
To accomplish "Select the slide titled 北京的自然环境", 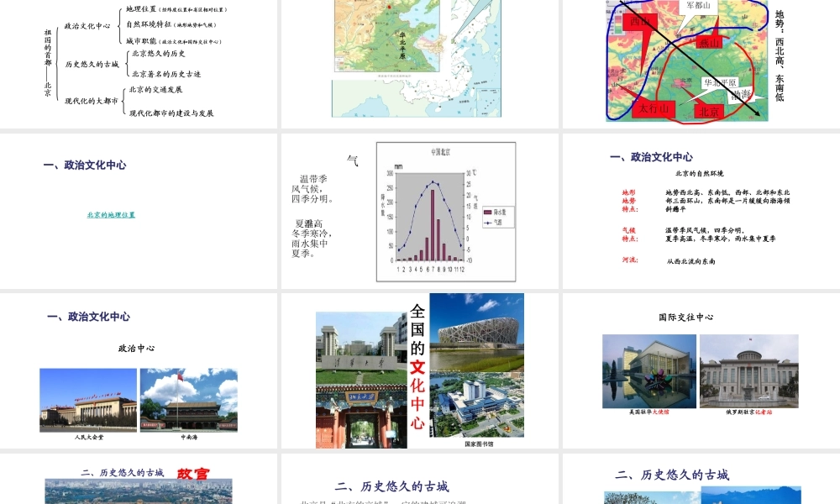I will (x=701, y=211).
